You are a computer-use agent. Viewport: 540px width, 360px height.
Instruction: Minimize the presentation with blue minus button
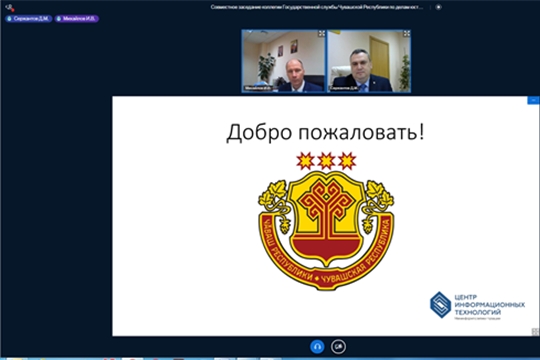tap(533, 100)
